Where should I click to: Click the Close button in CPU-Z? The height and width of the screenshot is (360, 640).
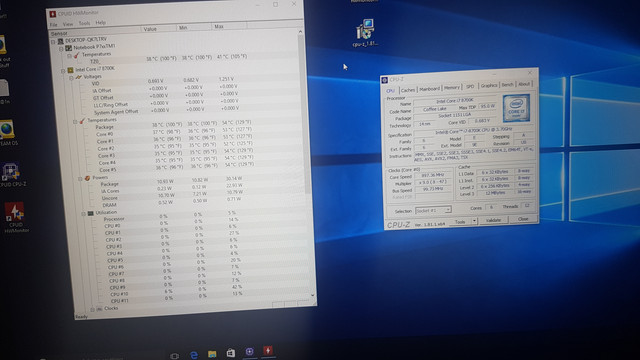(x=523, y=219)
